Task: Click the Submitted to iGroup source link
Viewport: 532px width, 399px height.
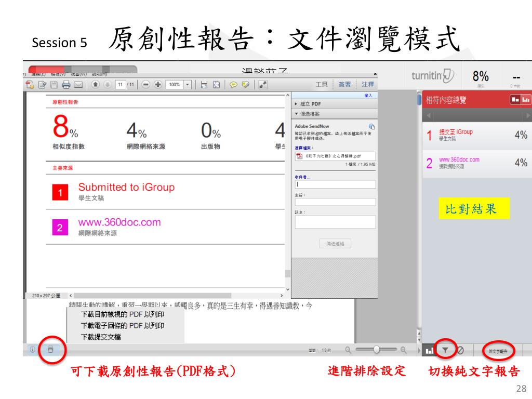Action: point(126,187)
